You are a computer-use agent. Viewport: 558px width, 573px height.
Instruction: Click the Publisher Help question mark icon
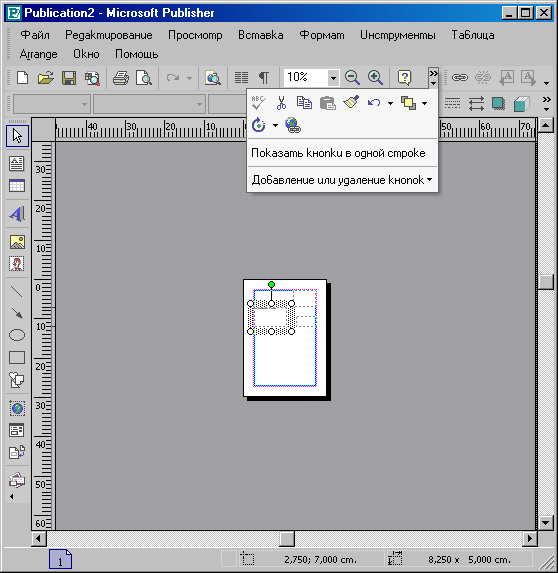coord(405,77)
